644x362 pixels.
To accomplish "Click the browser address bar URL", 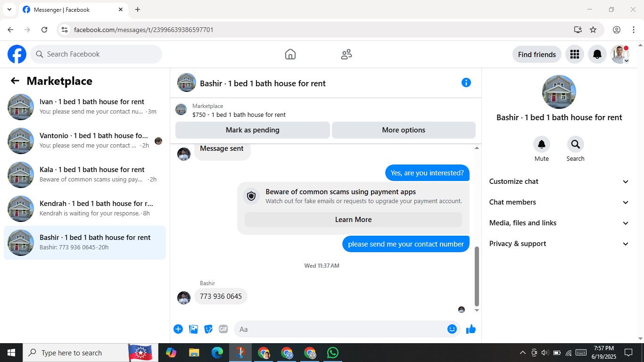I will click(144, 30).
